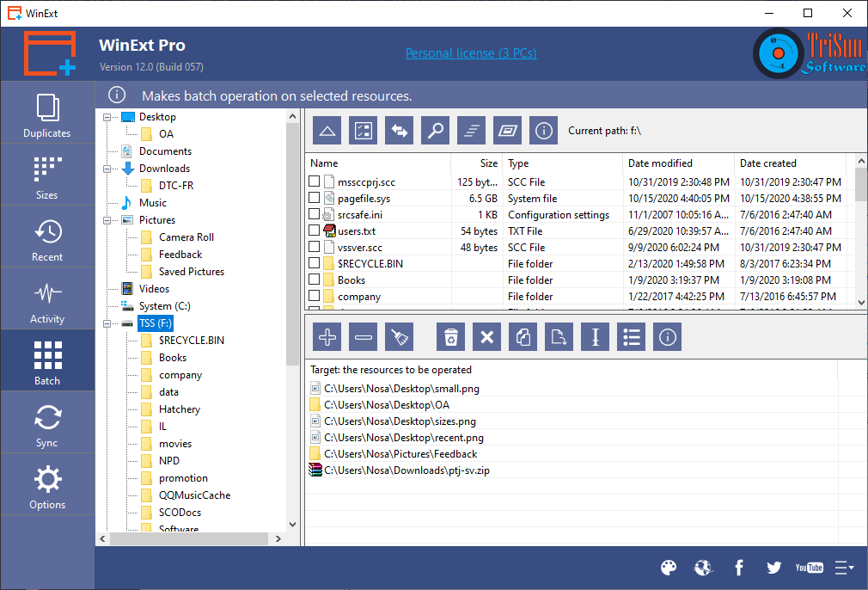Image resolution: width=868 pixels, height=590 pixels.
Task: Collapse the TSS (F:) drive node
Action: tap(107, 323)
